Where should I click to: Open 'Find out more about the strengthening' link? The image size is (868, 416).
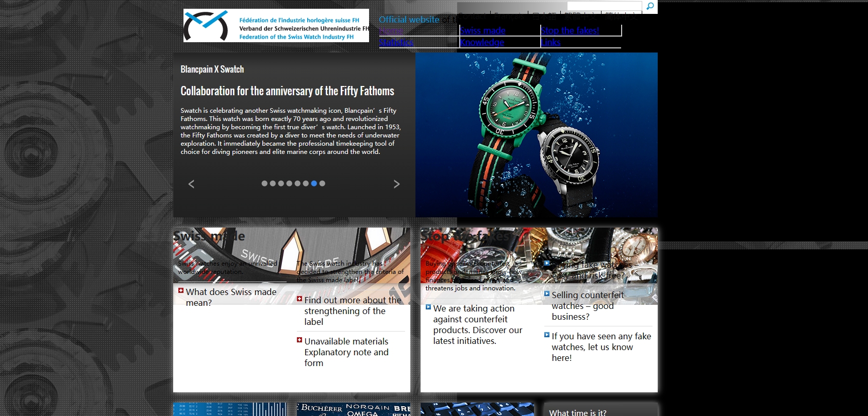[x=353, y=311]
